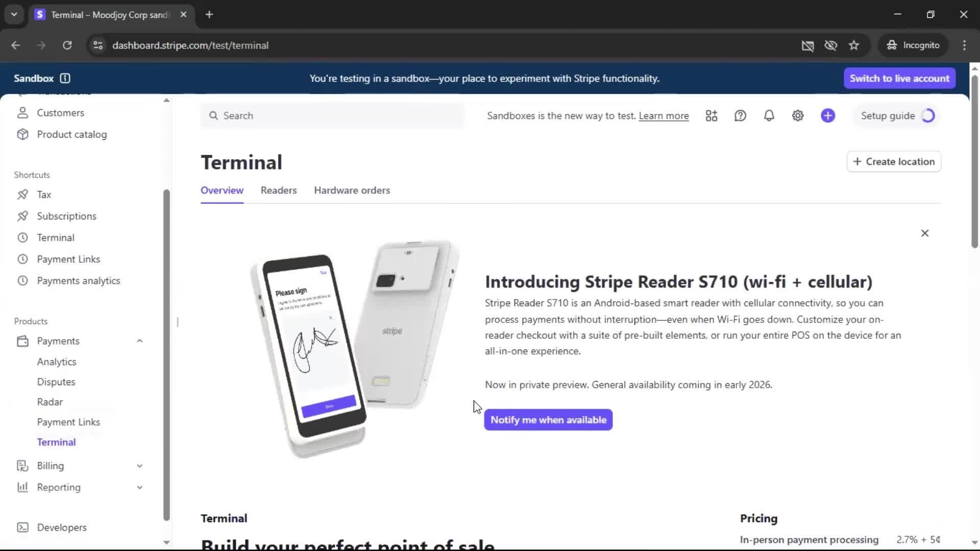
Task: Click Notify me when available button
Action: (x=548, y=420)
